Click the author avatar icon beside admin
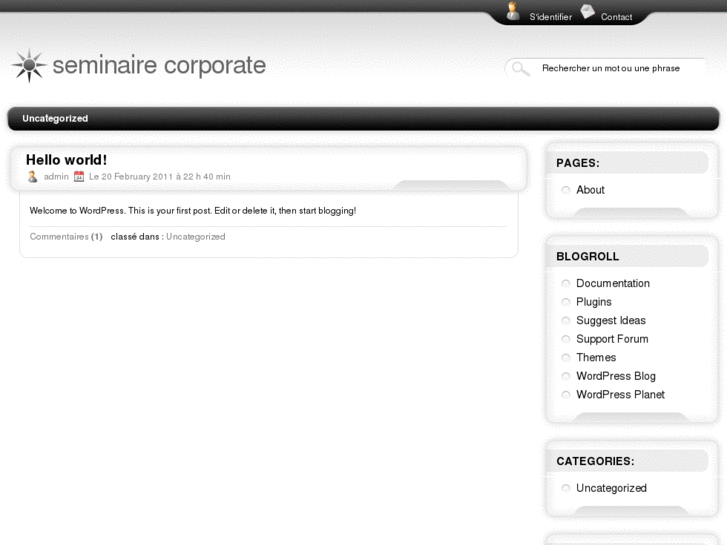Image resolution: width=727 pixels, height=545 pixels. click(32, 177)
